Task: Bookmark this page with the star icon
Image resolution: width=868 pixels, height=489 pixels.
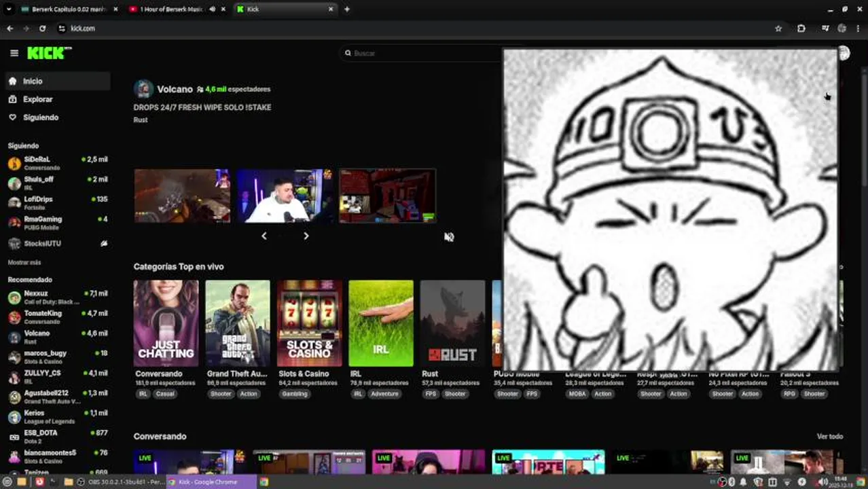Action: click(778, 29)
